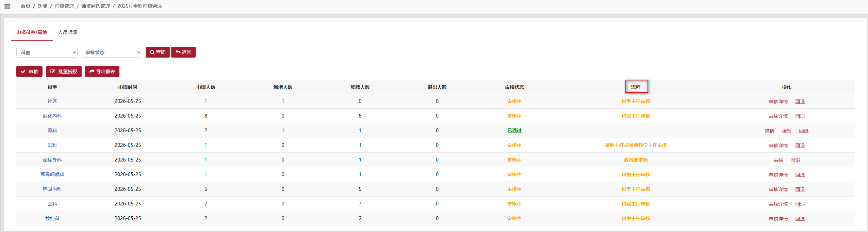Go to 师资遴选管理 breadcrumb
868x232 pixels.
pyautogui.click(x=96, y=6)
